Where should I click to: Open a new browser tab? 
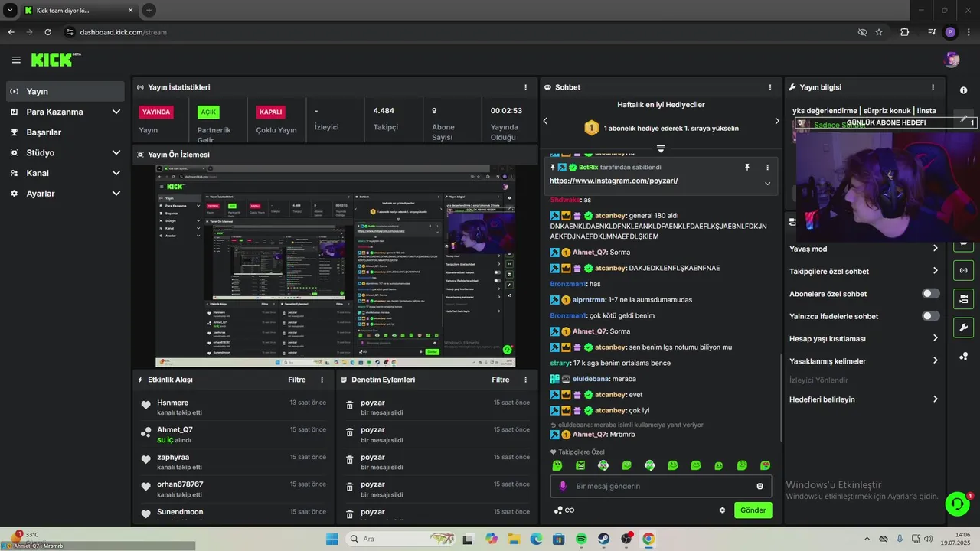pyautogui.click(x=149, y=10)
